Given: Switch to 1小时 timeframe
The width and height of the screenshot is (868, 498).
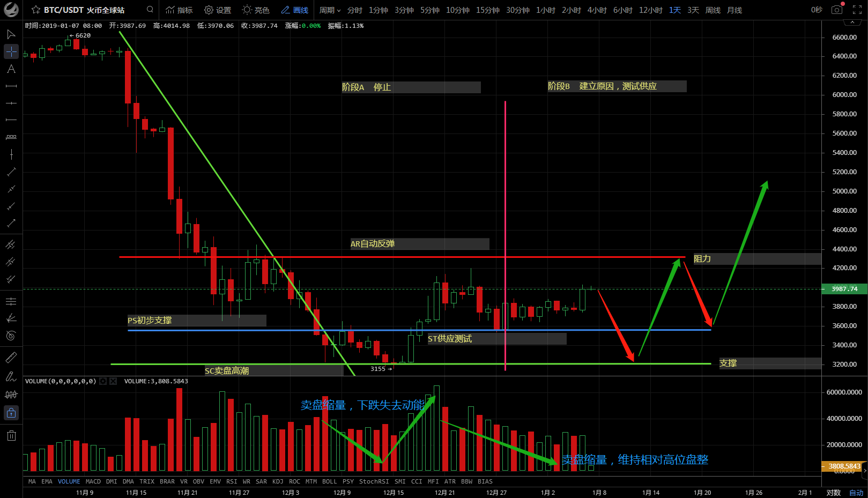Looking at the screenshot, I should 546,10.
